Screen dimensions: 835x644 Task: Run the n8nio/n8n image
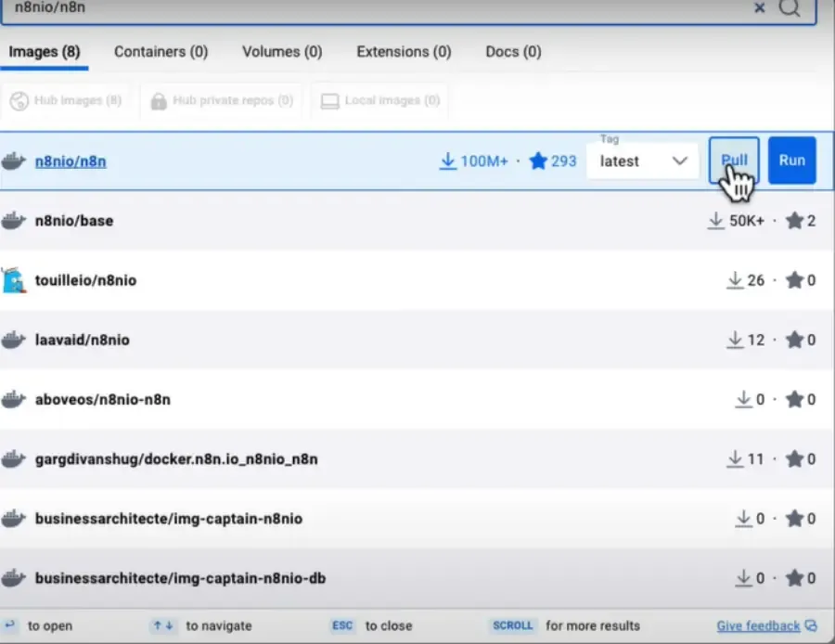pyautogui.click(x=792, y=161)
